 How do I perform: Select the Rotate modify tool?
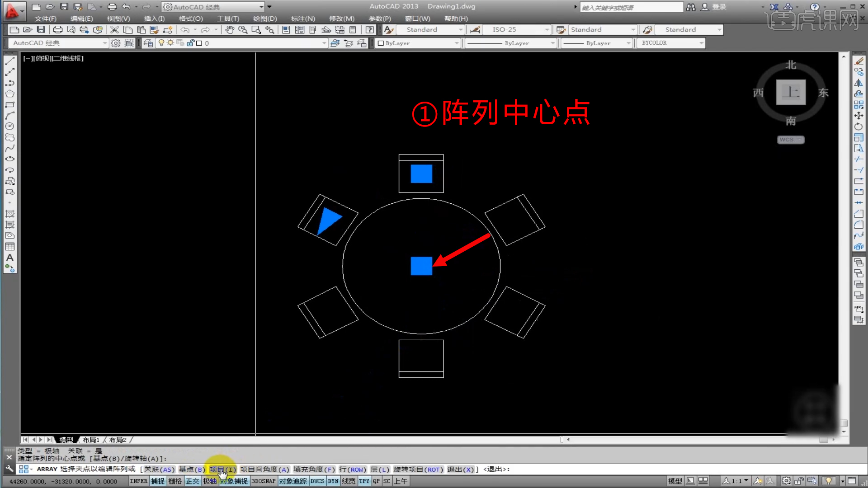point(859,127)
